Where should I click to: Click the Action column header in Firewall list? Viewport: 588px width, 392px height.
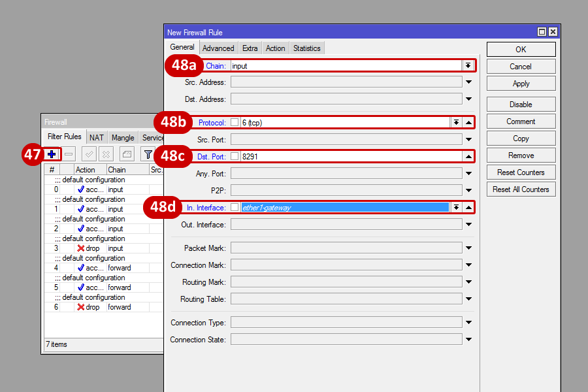(90, 170)
